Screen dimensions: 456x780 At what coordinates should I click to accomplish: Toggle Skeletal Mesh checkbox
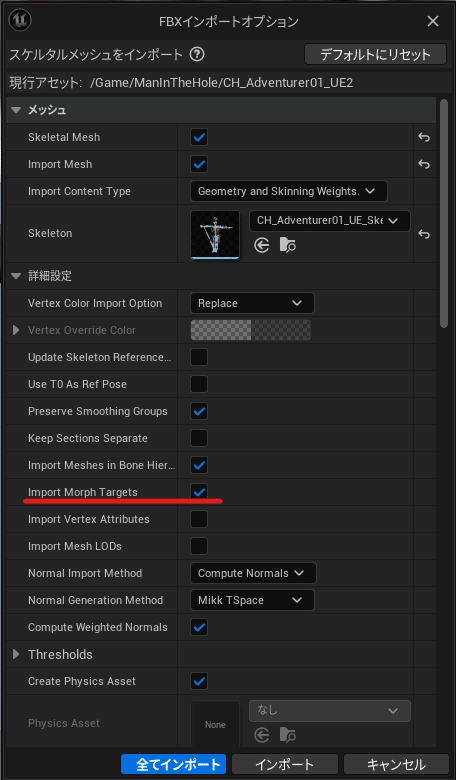199,137
